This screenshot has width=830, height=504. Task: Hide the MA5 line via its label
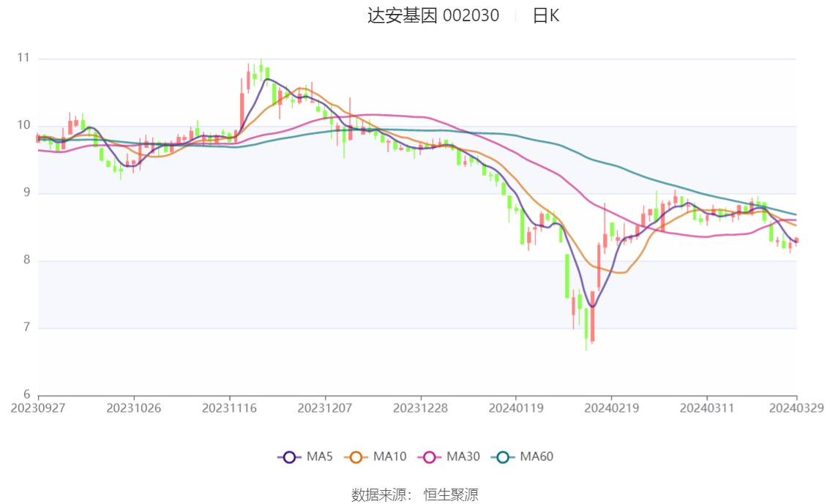(x=320, y=456)
